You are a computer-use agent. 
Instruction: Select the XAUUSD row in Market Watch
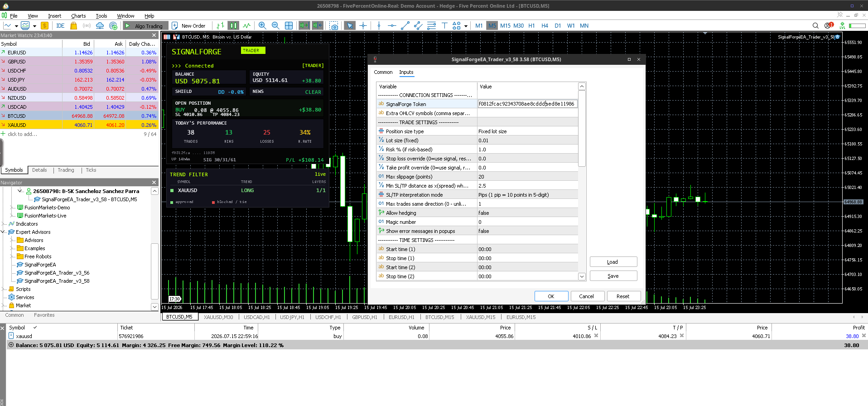[79, 125]
